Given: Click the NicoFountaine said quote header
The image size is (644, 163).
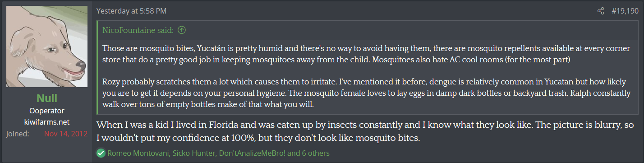Looking at the screenshot, I should pyautogui.click(x=138, y=30).
